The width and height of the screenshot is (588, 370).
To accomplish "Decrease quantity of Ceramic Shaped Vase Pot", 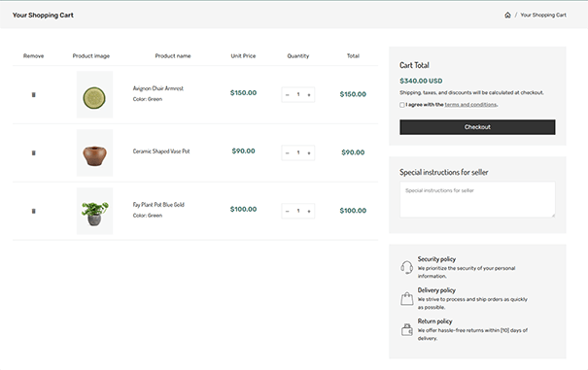I will (288, 152).
